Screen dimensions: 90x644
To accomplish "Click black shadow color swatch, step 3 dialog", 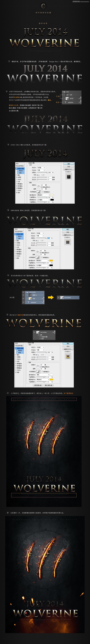I will click(x=52, y=200).
